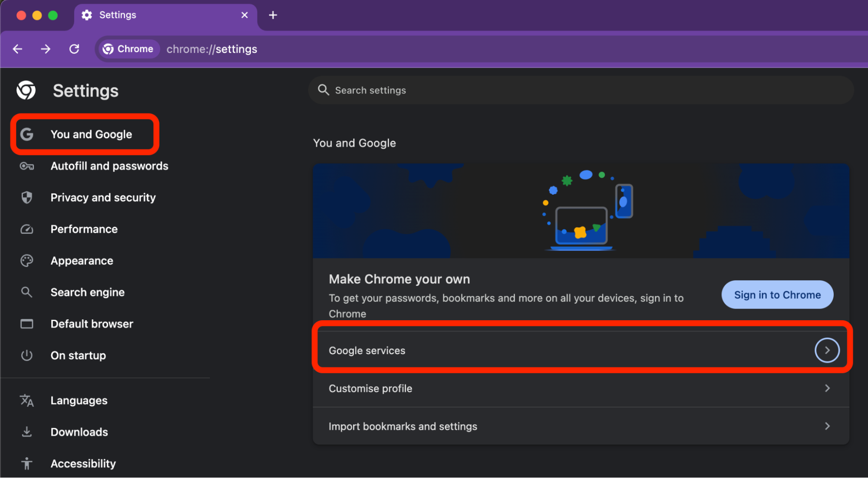Image resolution: width=868 pixels, height=478 pixels.
Task: Open Autofill and passwords settings
Action: coord(109,166)
